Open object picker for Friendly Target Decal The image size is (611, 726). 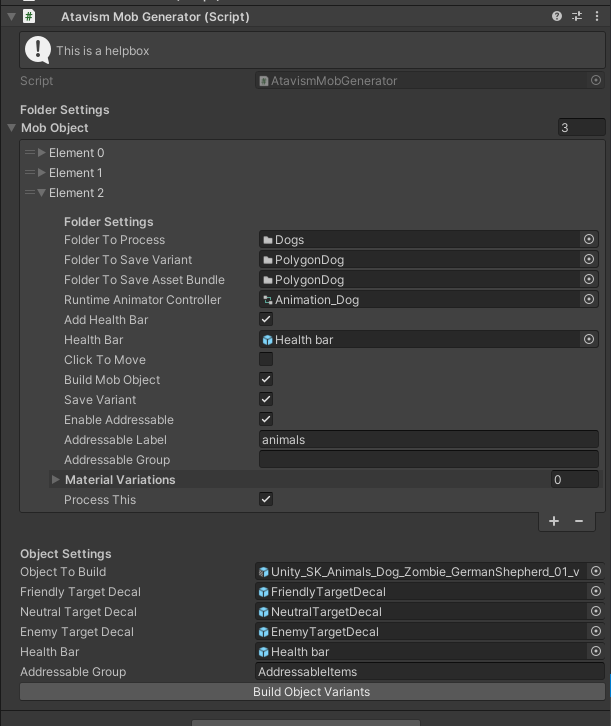596,592
